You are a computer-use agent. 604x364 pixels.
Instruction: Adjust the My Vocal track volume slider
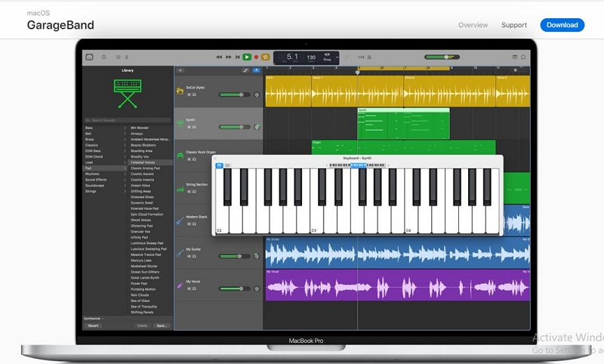[x=235, y=288]
